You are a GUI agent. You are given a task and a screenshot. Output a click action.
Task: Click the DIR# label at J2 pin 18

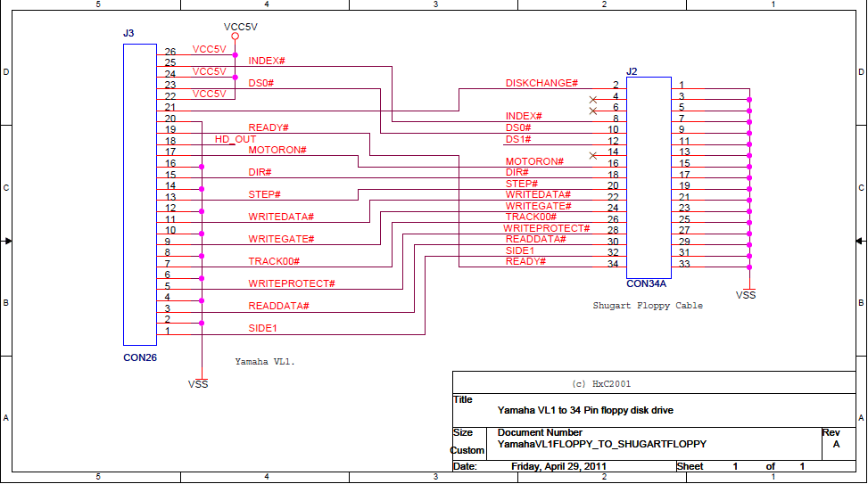pos(517,172)
